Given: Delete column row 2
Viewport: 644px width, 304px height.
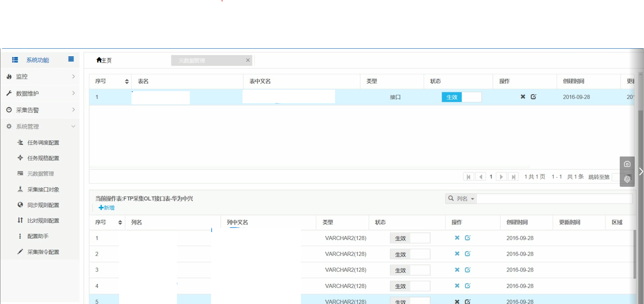Looking at the screenshot, I should click(x=457, y=254).
